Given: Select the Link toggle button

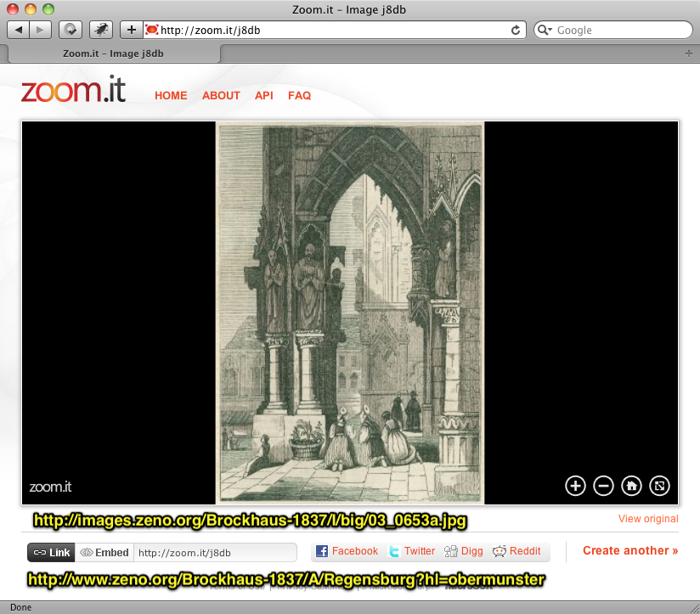Looking at the screenshot, I should click(51, 552).
